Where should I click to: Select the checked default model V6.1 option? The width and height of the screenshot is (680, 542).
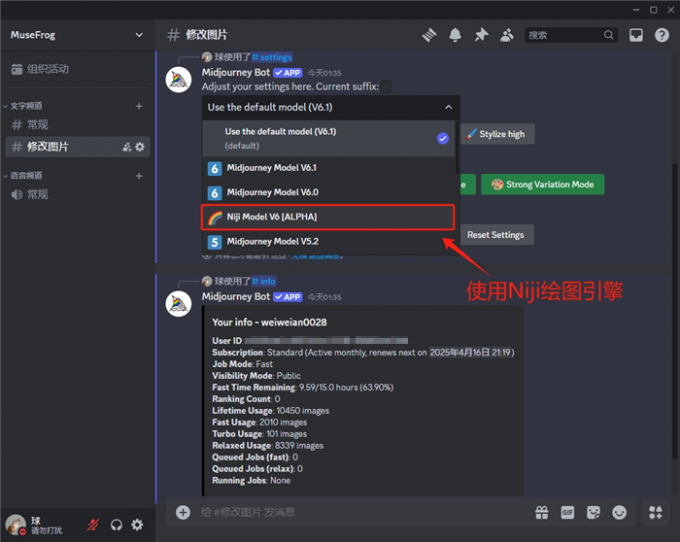pyautogui.click(x=328, y=138)
